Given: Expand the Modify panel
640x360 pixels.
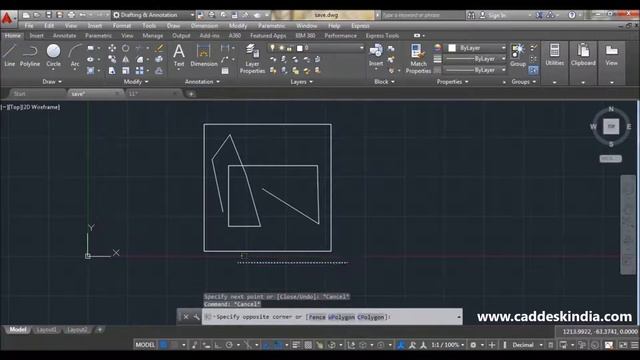Looking at the screenshot, I should [x=136, y=82].
